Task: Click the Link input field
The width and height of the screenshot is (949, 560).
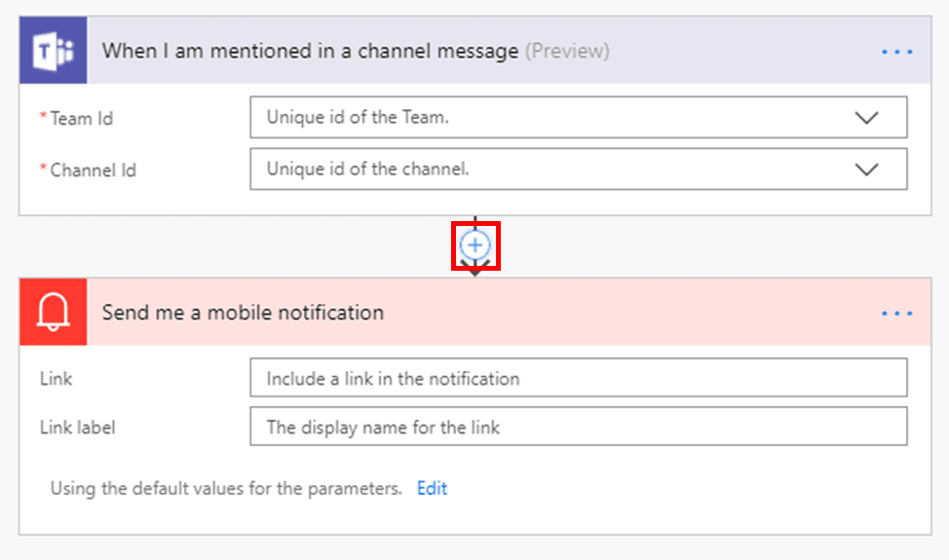Action: [579, 378]
